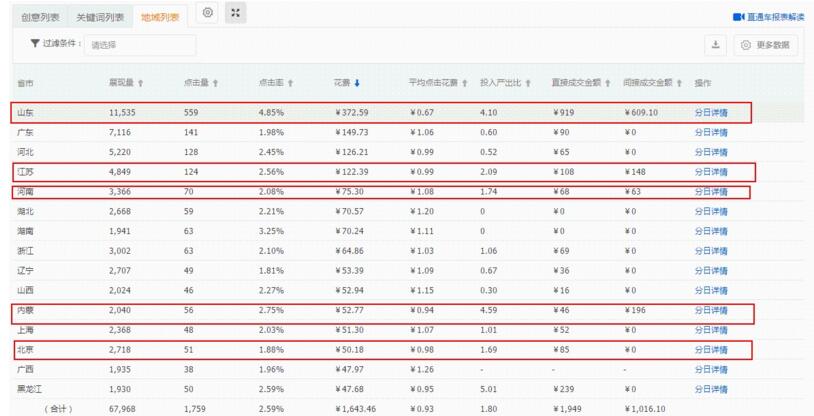Screen dimensions: 814x416
Task: Download the report with the download icon
Action: pos(715,45)
